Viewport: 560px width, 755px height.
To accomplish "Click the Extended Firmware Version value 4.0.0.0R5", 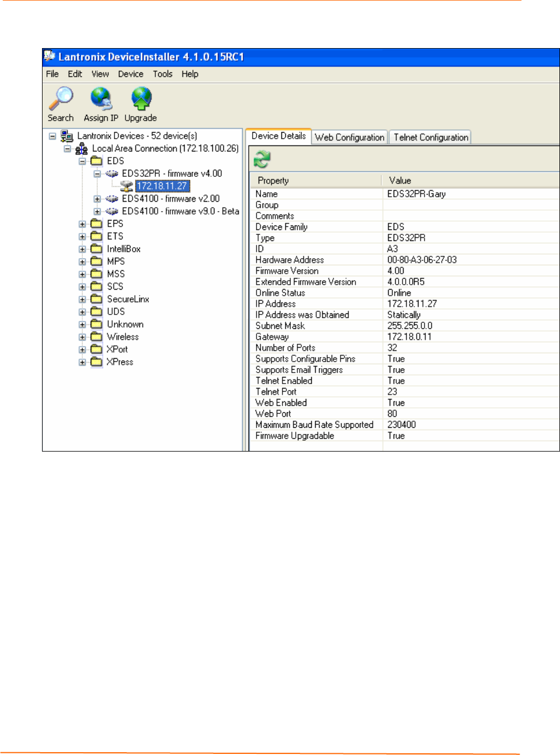I will 406,282.
